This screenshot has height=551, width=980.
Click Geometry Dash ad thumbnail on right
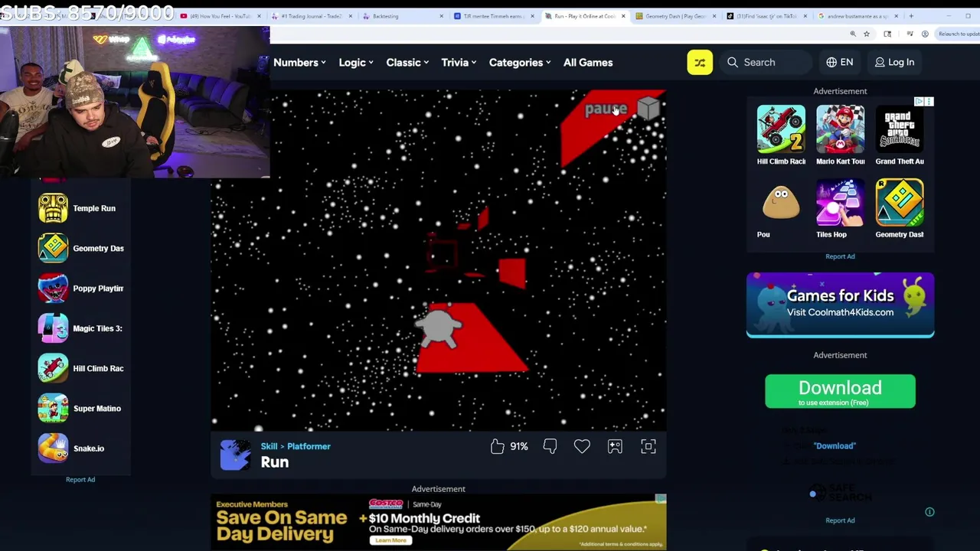tap(900, 203)
